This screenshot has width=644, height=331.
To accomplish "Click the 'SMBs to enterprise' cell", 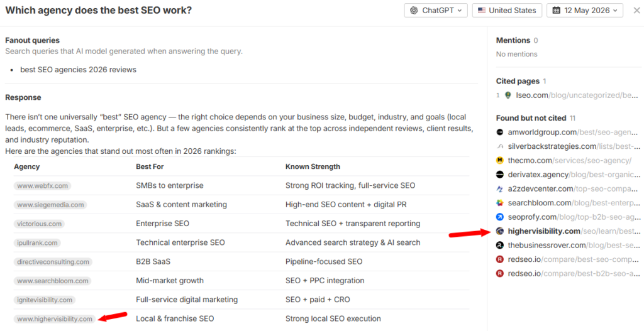I will [x=170, y=185].
